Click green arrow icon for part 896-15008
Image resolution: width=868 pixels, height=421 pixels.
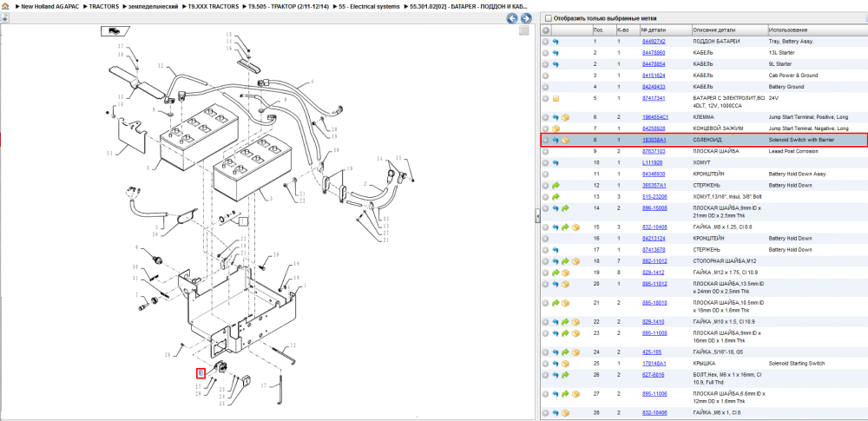tap(566, 208)
